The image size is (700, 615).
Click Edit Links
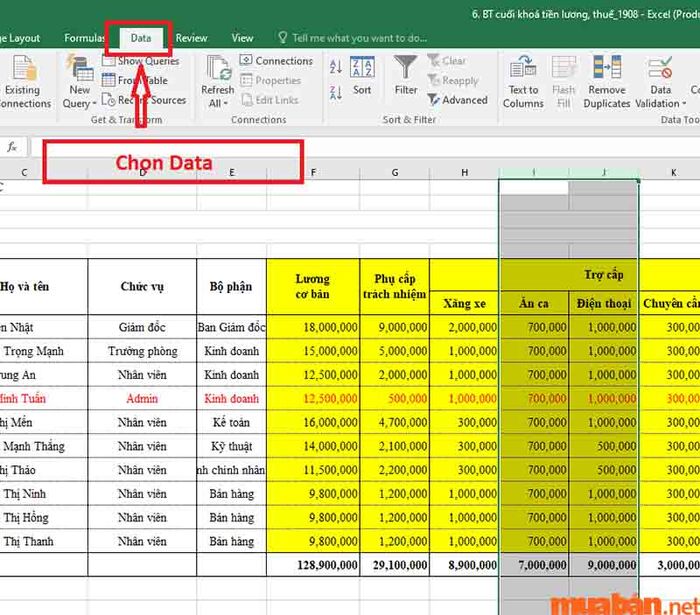pos(270,100)
